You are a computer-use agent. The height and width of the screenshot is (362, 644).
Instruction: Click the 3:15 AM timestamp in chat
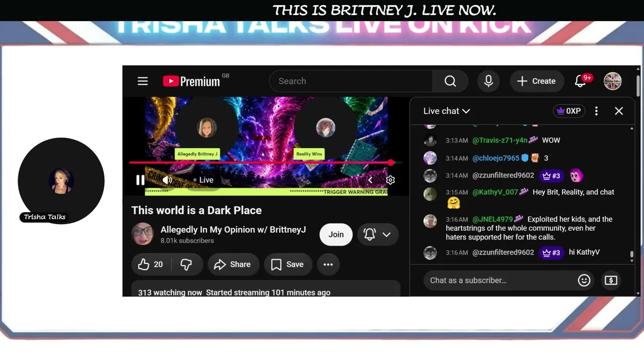(457, 193)
